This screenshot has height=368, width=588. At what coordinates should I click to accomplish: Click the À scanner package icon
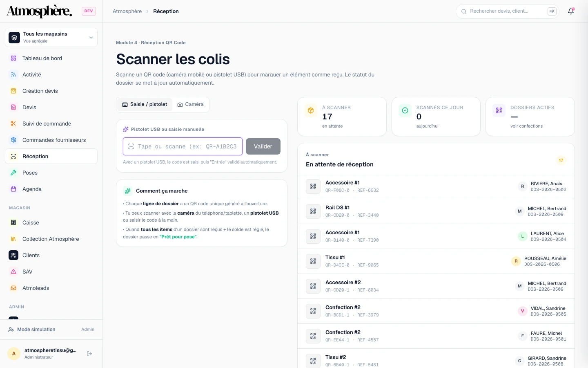click(311, 110)
